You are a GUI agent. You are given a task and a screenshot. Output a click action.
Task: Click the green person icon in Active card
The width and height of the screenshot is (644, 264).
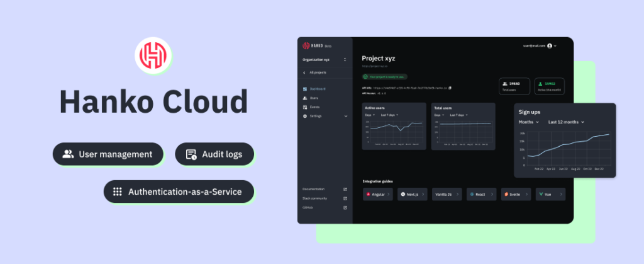[540, 83]
